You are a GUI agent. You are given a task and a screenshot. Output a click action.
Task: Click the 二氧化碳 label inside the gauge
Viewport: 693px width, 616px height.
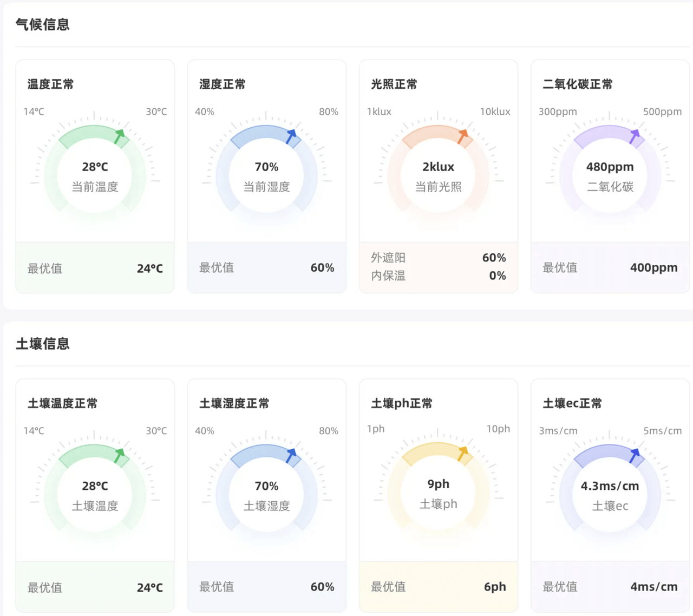(610, 187)
